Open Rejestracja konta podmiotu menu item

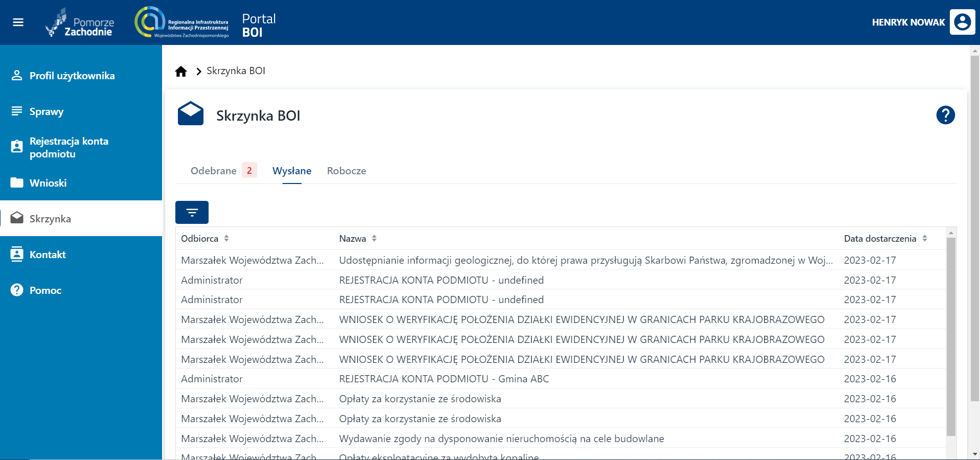(69, 147)
